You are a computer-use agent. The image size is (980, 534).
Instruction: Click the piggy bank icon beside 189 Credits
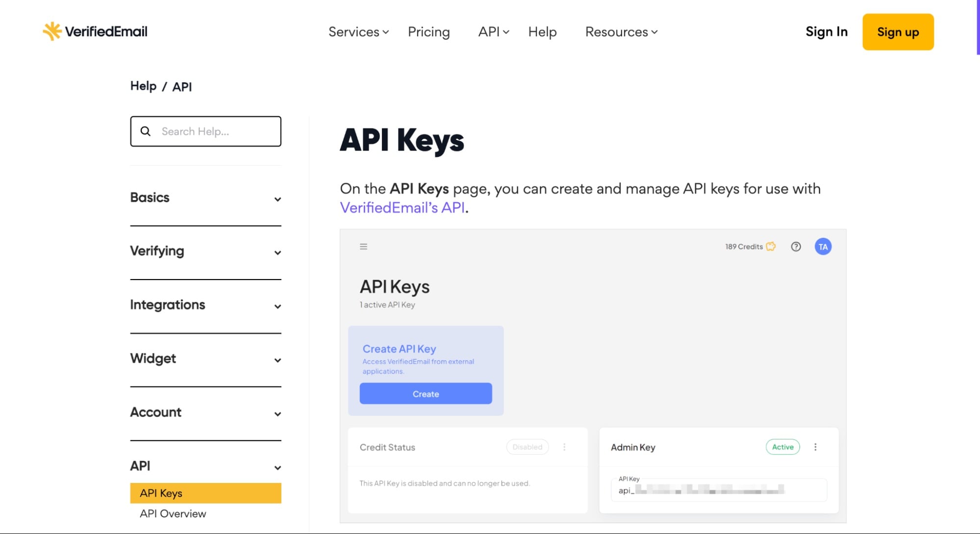coord(771,247)
